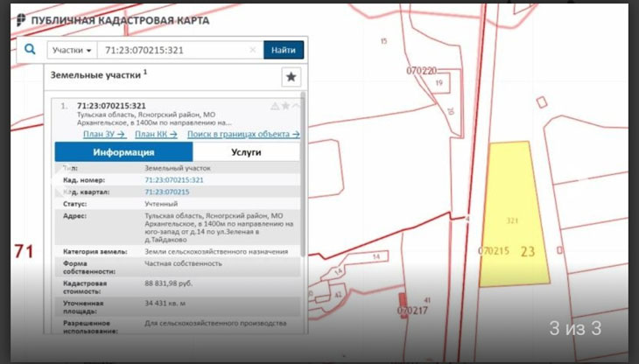Switch to the Услуги tab
639x364 pixels.
245,151
